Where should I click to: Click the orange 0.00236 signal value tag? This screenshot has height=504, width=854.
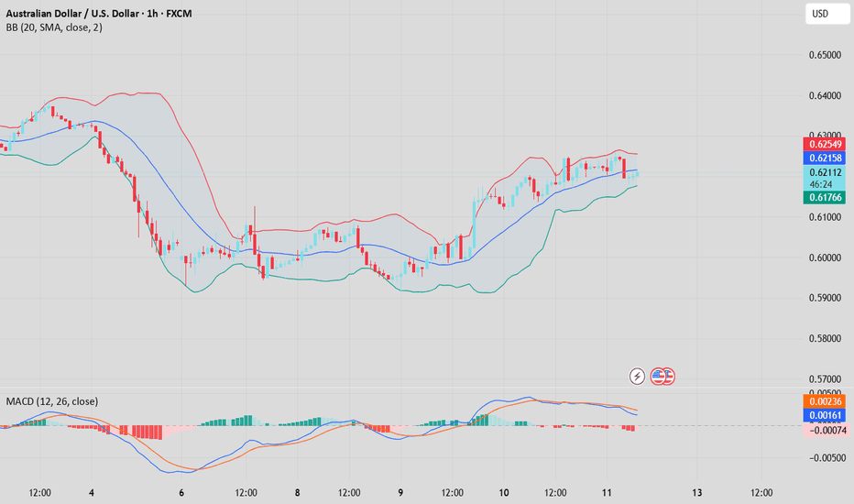coord(825,401)
